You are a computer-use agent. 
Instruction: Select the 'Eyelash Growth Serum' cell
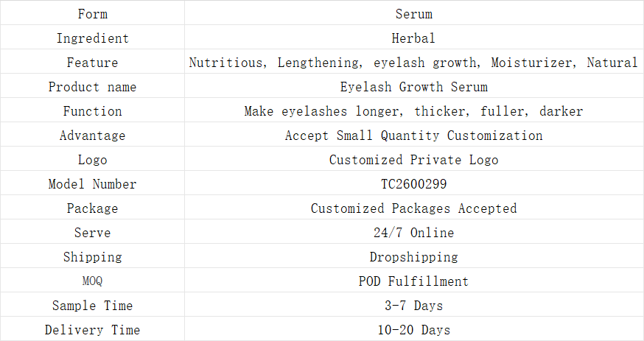pyautogui.click(x=413, y=87)
